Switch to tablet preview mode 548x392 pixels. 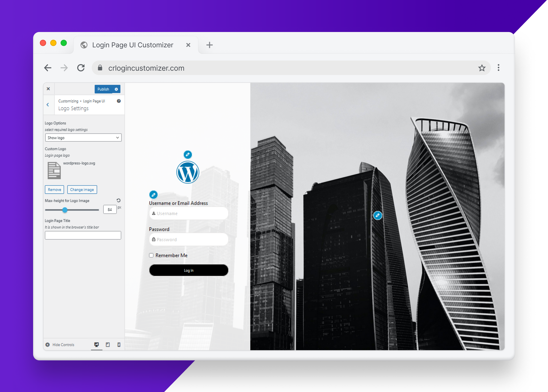pos(108,344)
